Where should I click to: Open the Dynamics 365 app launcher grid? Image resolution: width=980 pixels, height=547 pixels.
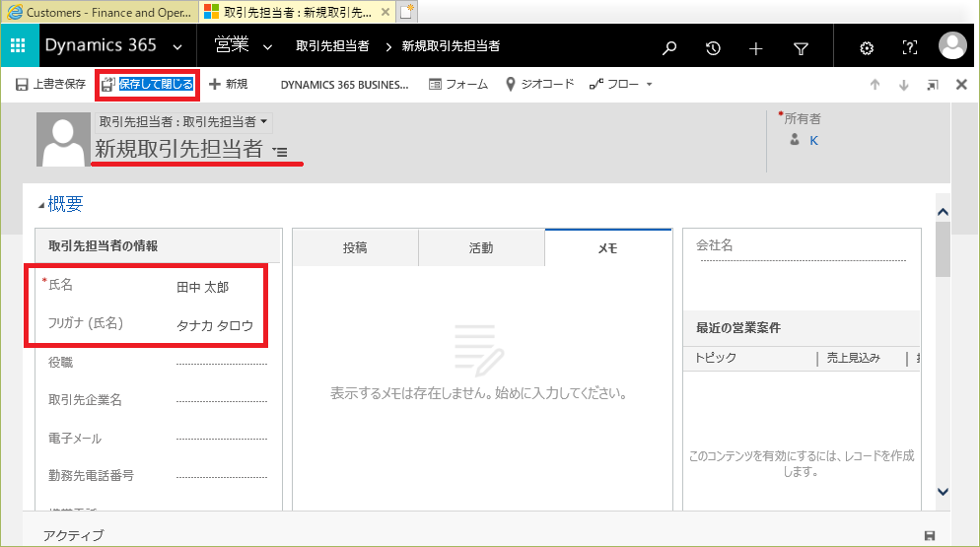click(x=17, y=47)
